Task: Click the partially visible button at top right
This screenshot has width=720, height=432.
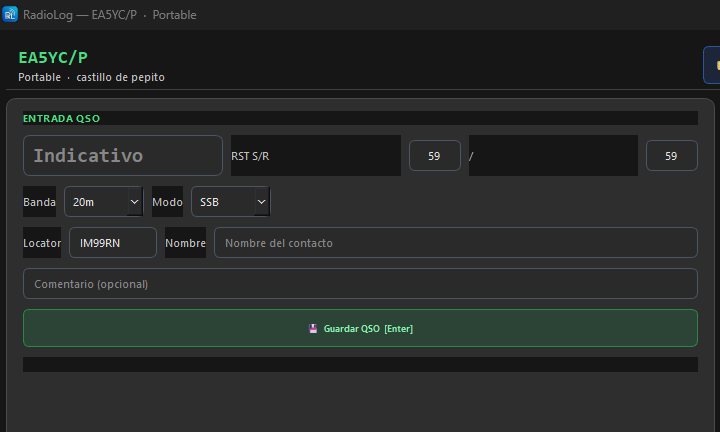Action: pyautogui.click(x=712, y=65)
